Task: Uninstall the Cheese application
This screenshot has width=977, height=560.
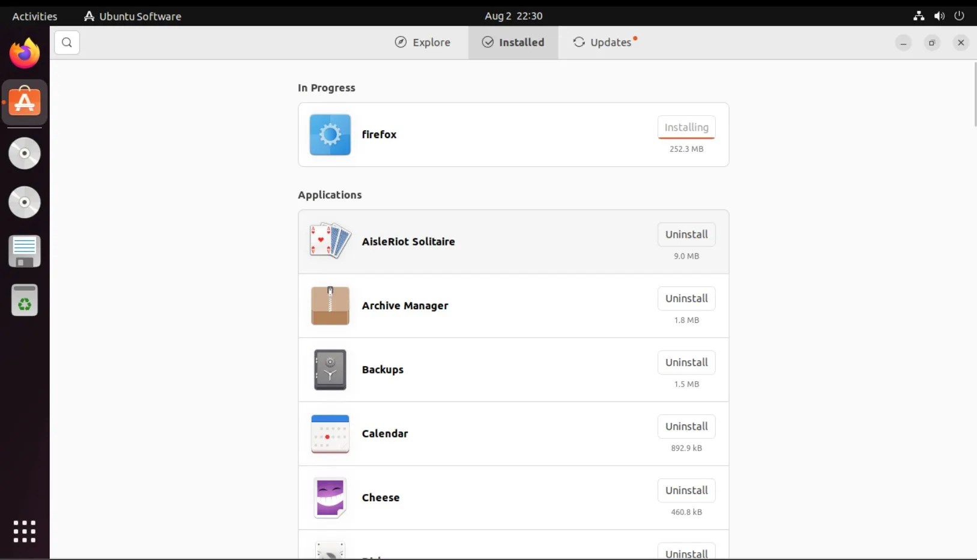Action: [x=686, y=490]
